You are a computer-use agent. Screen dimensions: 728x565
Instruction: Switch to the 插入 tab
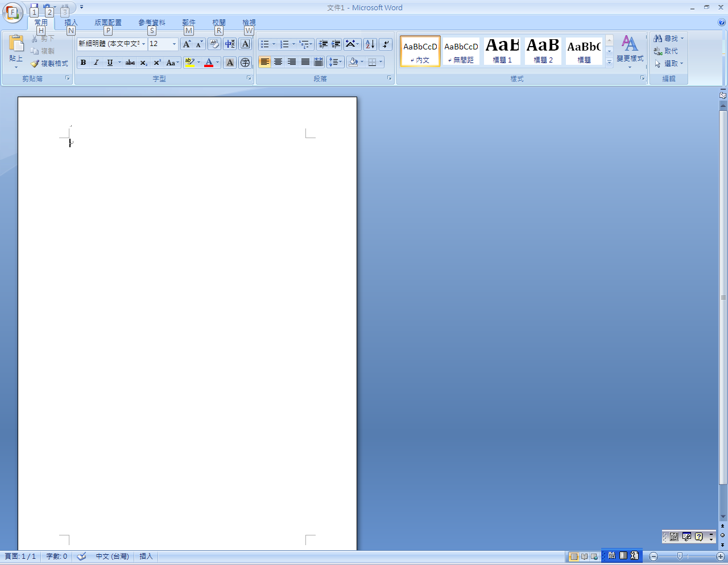(71, 23)
